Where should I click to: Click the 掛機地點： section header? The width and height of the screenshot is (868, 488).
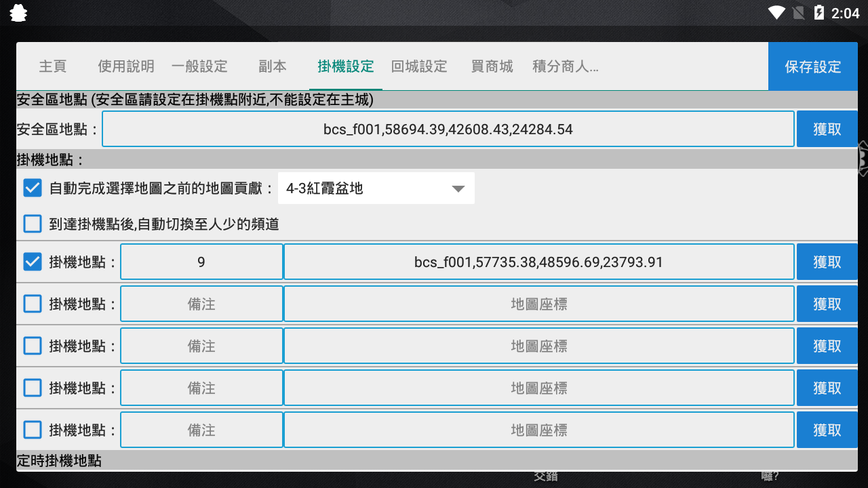tap(437, 160)
